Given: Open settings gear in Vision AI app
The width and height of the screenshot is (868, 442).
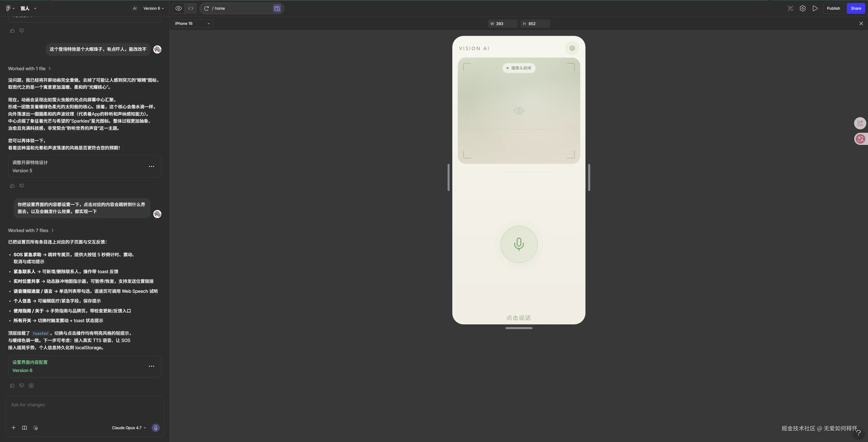Looking at the screenshot, I should (x=572, y=48).
